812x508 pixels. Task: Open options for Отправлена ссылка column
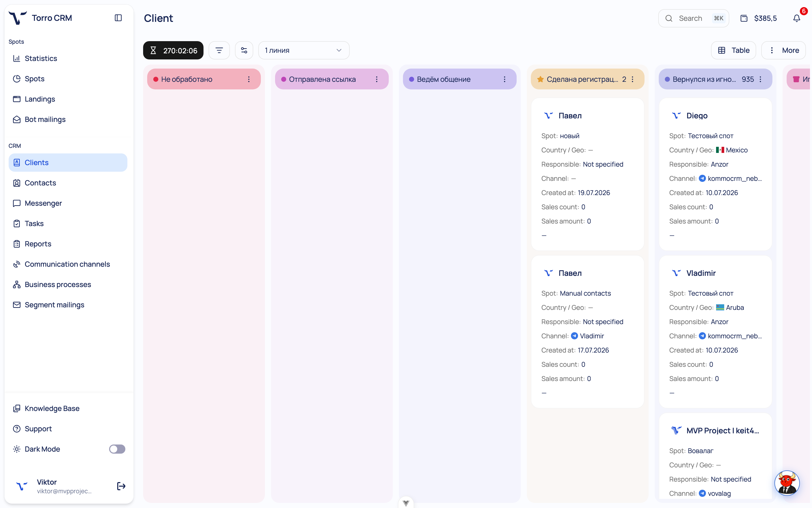377,79
